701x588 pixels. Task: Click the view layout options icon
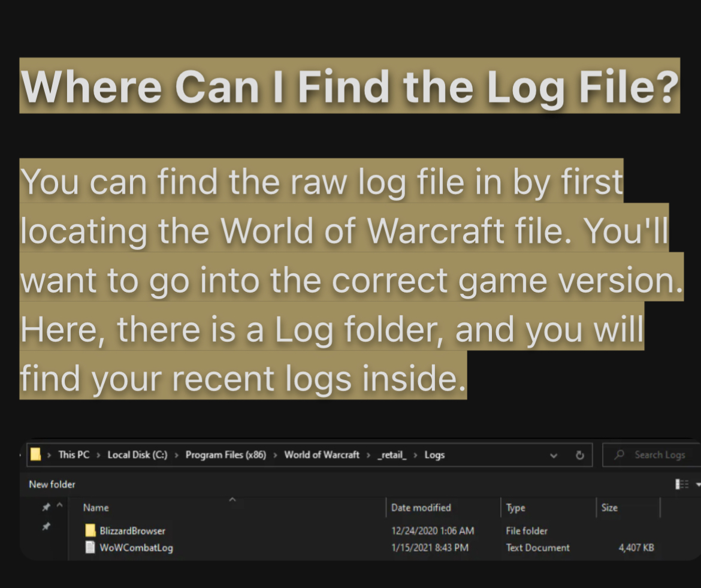(681, 484)
